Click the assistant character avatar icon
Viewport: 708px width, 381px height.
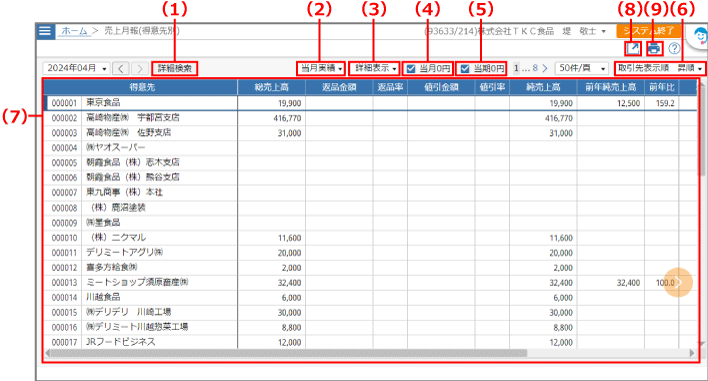click(699, 37)
